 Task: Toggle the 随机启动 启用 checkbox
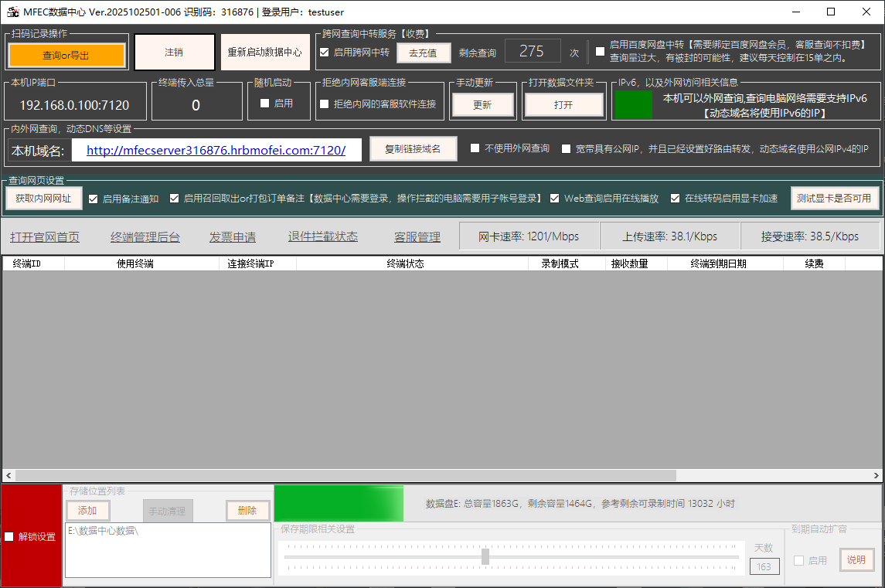pos(265,103)
